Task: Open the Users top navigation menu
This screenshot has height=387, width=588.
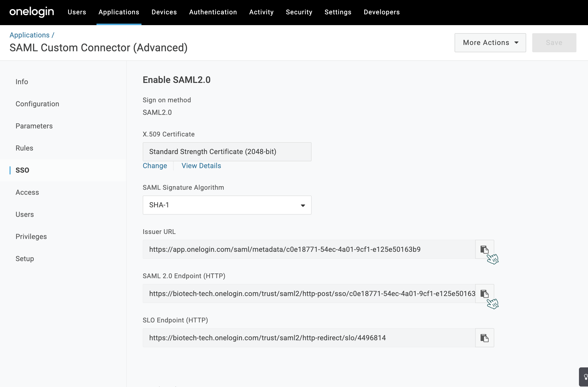Action: click(x=77, y=12)
